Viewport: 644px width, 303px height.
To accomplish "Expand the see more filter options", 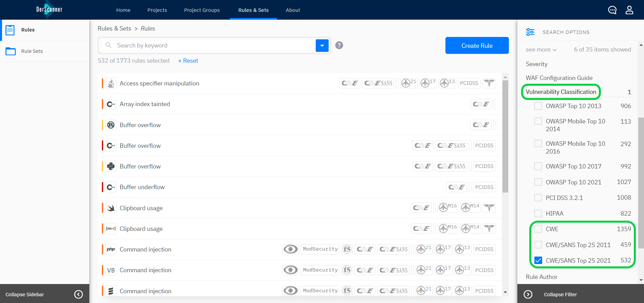I will [541, 49].
